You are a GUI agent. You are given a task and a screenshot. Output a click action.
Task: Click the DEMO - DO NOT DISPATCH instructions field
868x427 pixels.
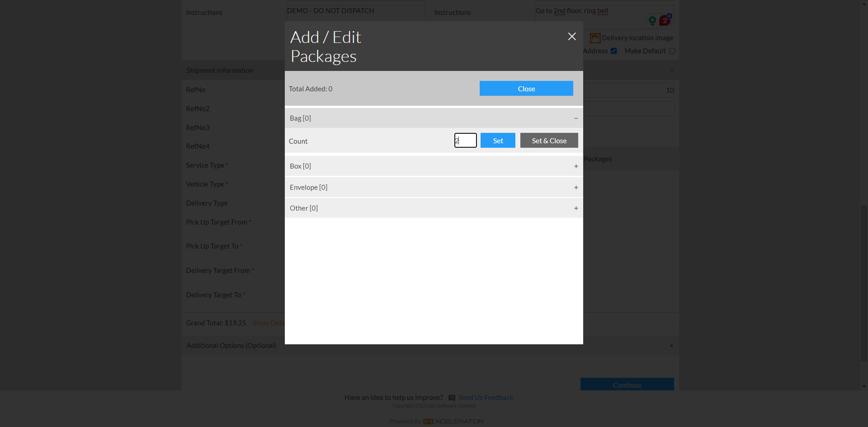356,13
